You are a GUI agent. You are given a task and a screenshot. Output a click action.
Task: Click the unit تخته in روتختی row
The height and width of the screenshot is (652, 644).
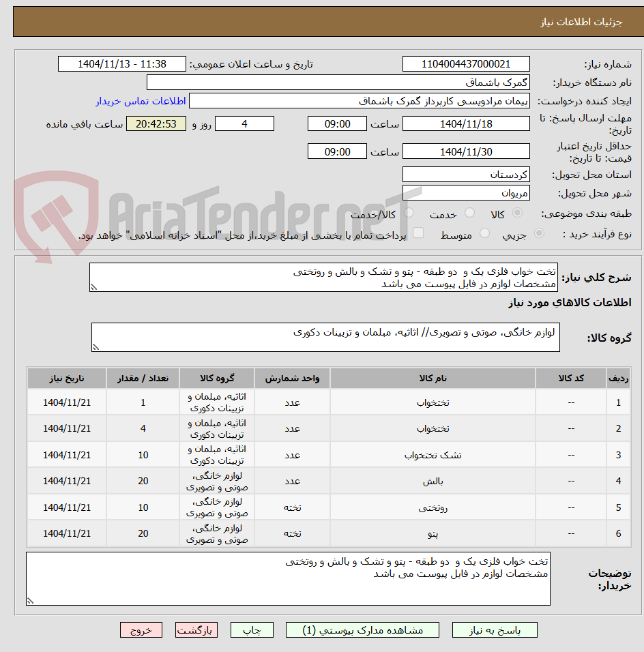tap(292, 507)
